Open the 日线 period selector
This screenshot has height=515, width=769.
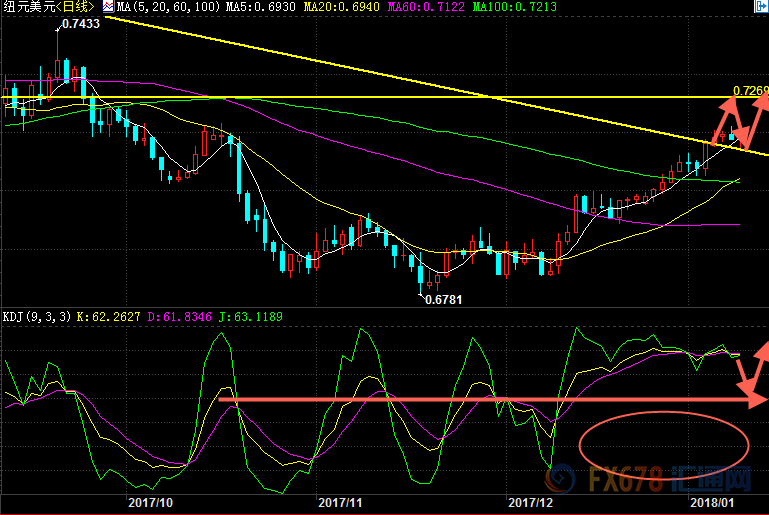(75, 7)
